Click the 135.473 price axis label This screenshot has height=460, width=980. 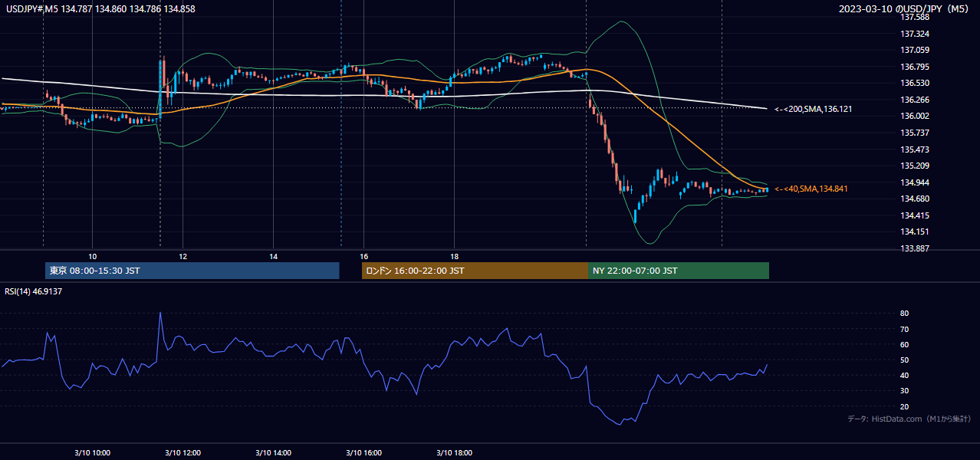[x=916, y=149]
